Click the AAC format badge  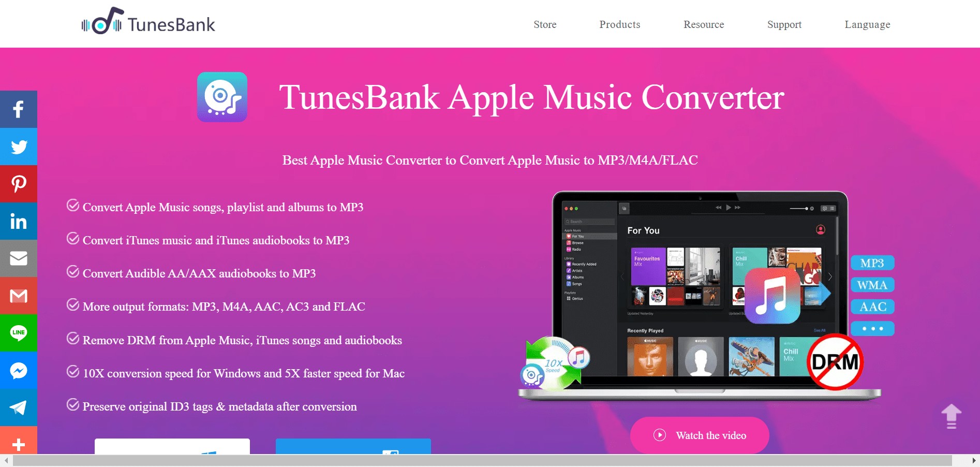click(872, 307)
